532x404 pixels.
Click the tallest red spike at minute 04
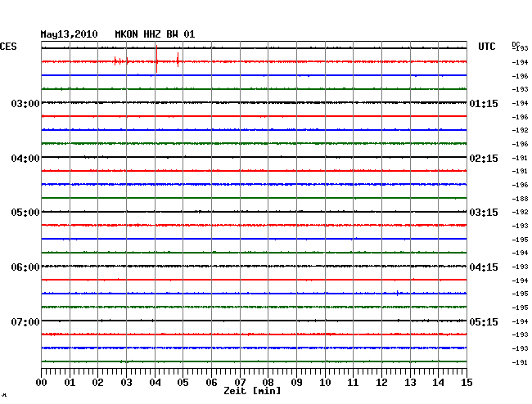[157, 59]
